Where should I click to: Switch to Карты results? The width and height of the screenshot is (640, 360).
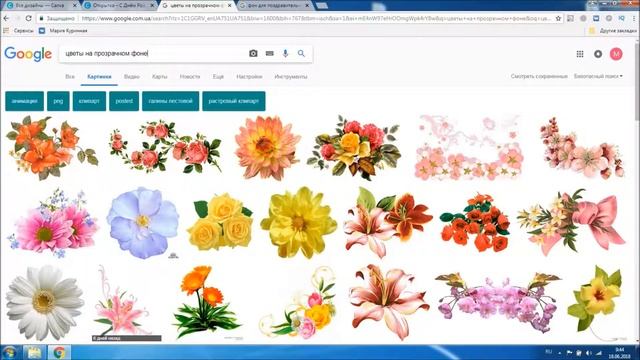tap(160, 76)
